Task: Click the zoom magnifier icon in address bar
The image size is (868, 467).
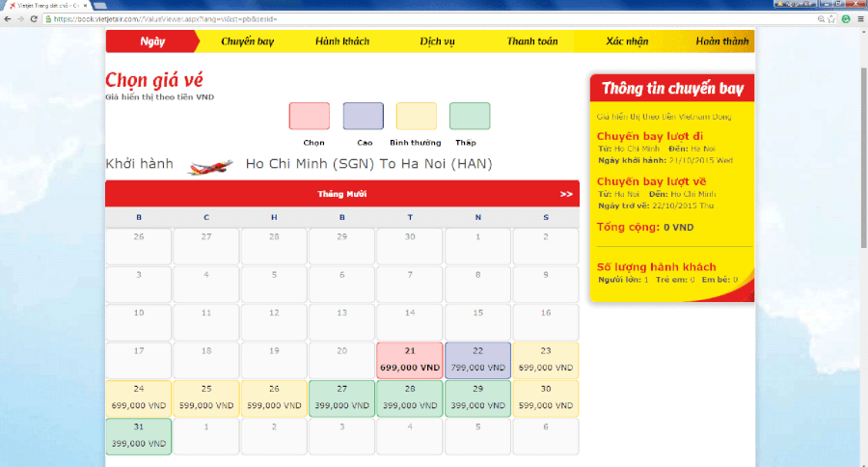Action: (x=820, y=18)
